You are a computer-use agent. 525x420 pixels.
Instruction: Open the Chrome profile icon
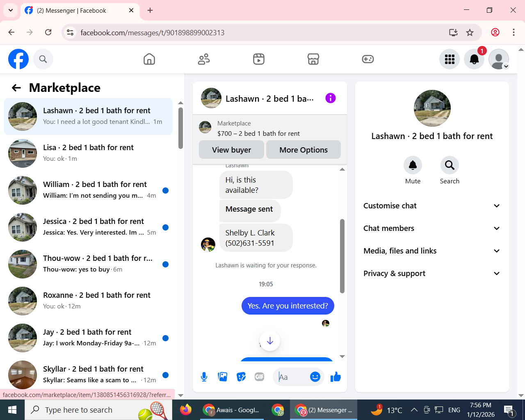point(495,32)
